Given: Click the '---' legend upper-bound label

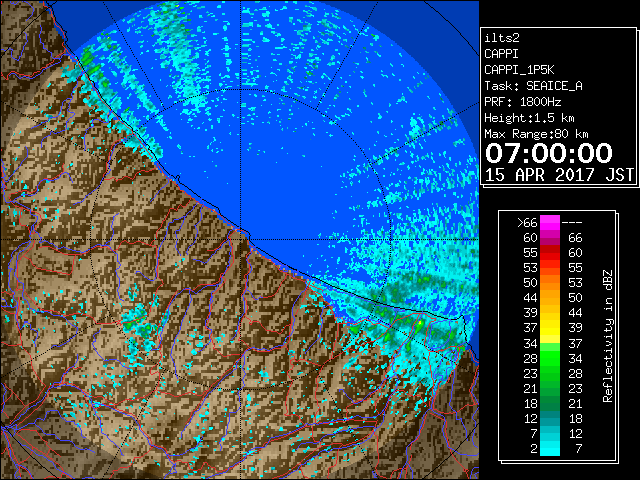Looking at the screenshot, I should (572, 223).
